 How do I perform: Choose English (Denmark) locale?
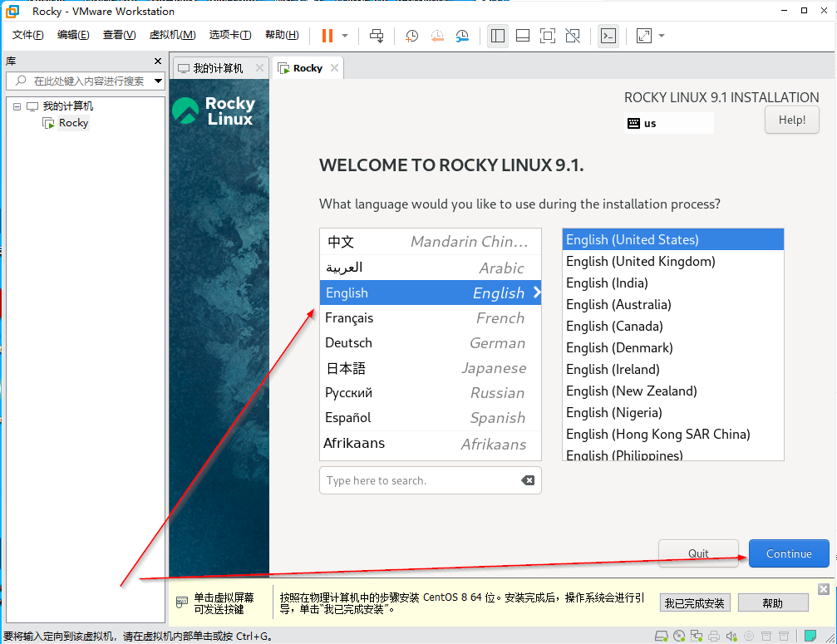coord(672,348)
